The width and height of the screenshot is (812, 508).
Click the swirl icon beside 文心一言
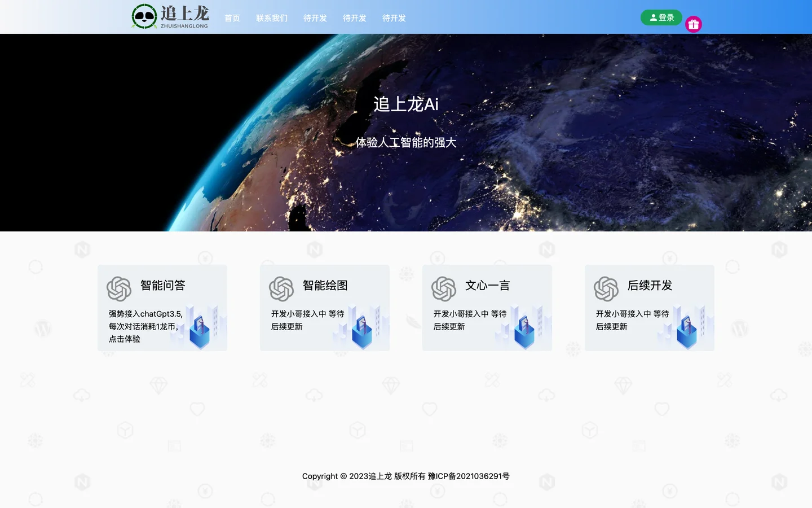tap(444, 289)
